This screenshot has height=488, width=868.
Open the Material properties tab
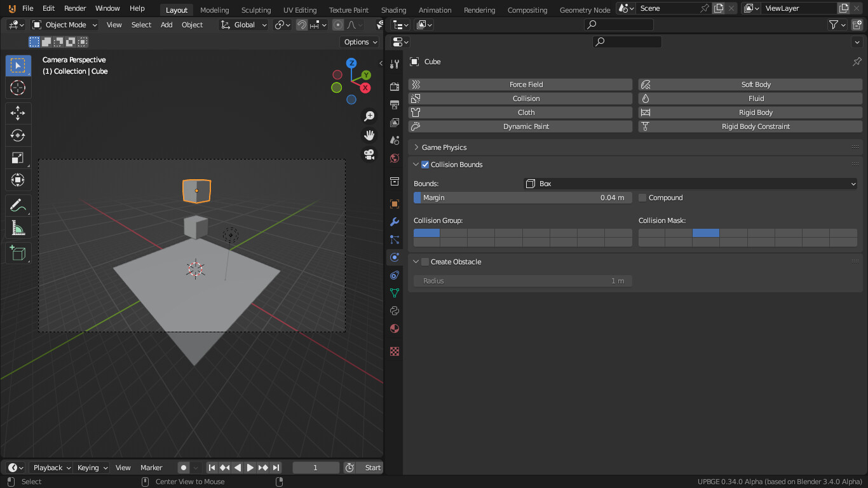click(x=395, y=329)
